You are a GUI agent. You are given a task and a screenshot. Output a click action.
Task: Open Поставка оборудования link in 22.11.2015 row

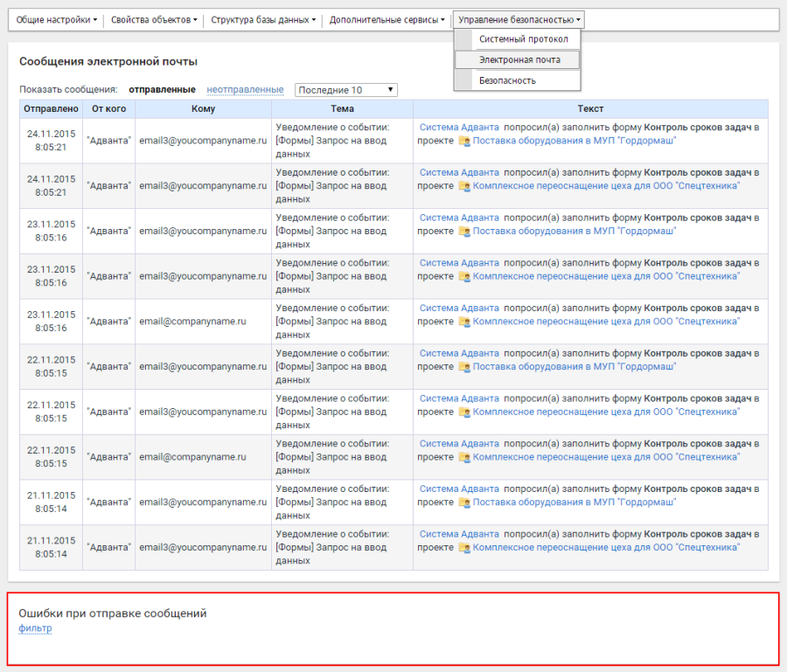click(575, 367)
